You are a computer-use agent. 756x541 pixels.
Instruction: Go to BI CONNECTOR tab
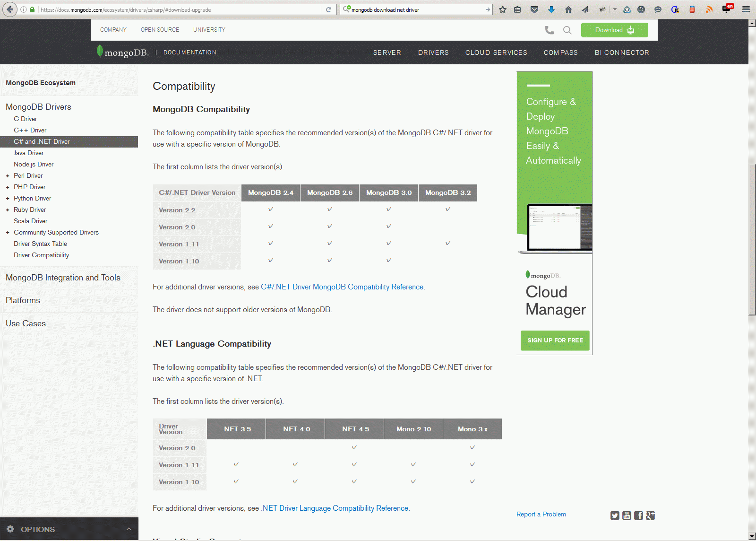click(x=622, y=52)
